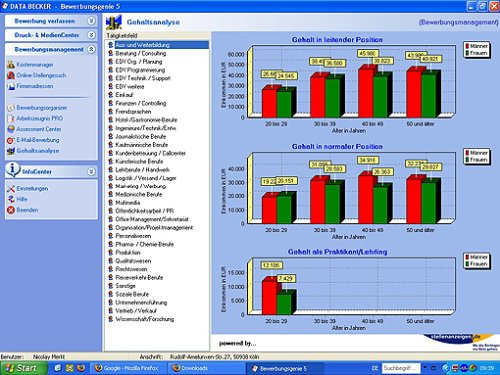500x375 pixels.
Task: Select EDV Programmierung field
Action: tap(140, 70)
